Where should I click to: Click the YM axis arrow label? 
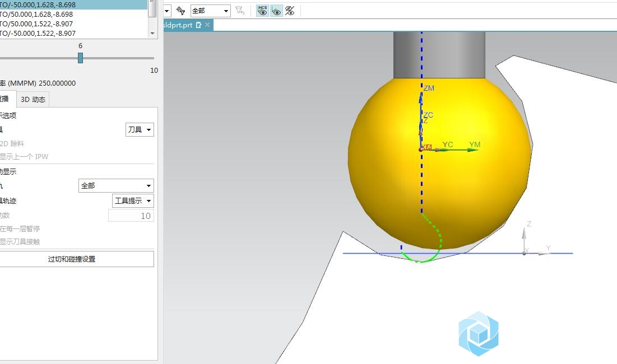coord(475,144)
